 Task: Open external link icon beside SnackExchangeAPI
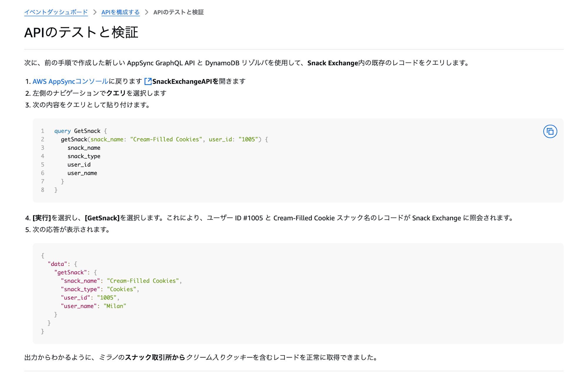148,81
